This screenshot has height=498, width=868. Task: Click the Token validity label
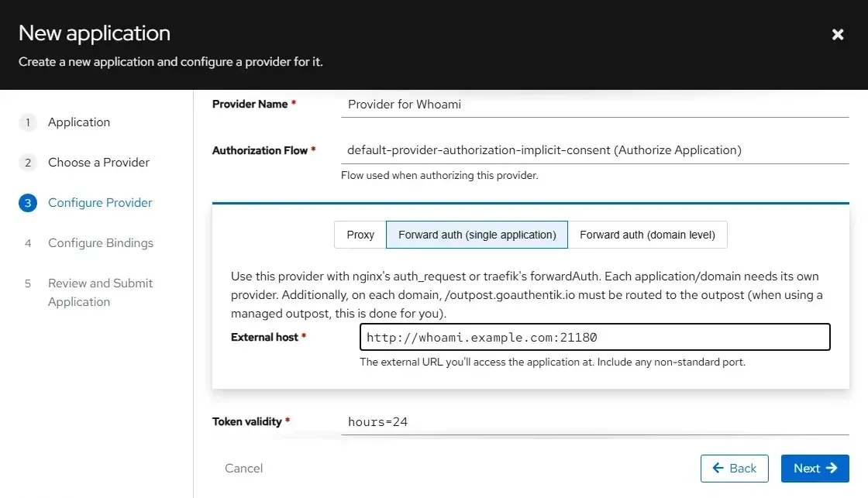coord(247,421)
